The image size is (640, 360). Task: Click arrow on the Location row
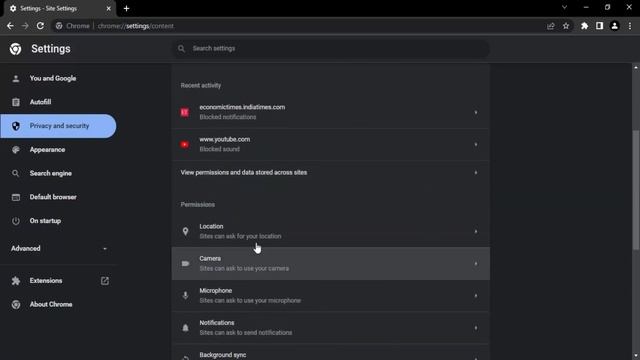click(476, 231)
